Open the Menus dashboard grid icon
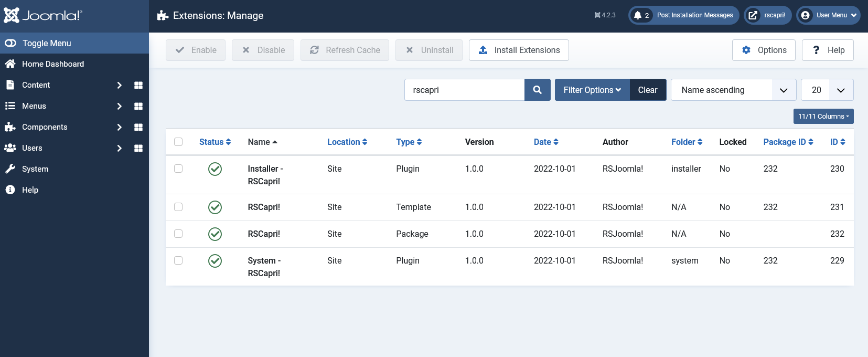Image resolution: width=868 pixels, height=357 pixels. pos(138,106)
